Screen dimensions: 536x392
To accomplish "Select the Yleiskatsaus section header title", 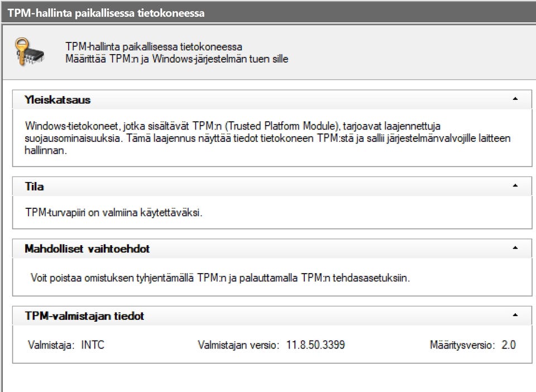I will point(58,100).
